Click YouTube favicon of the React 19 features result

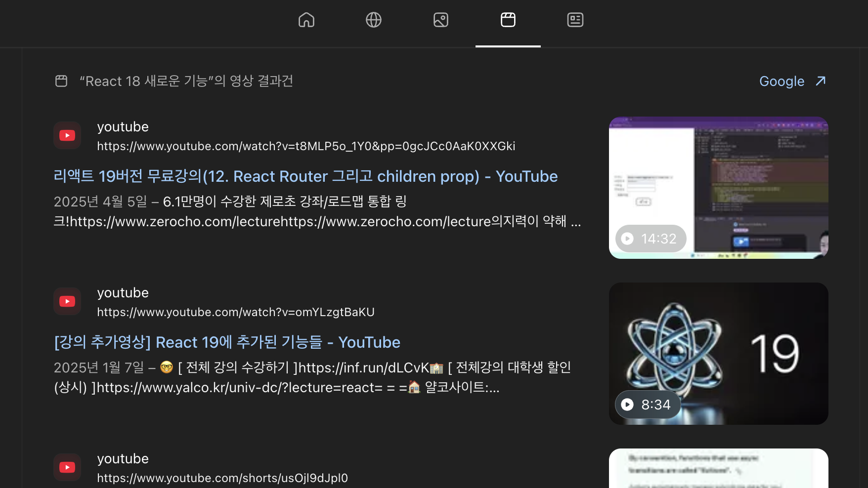(67, 301)
